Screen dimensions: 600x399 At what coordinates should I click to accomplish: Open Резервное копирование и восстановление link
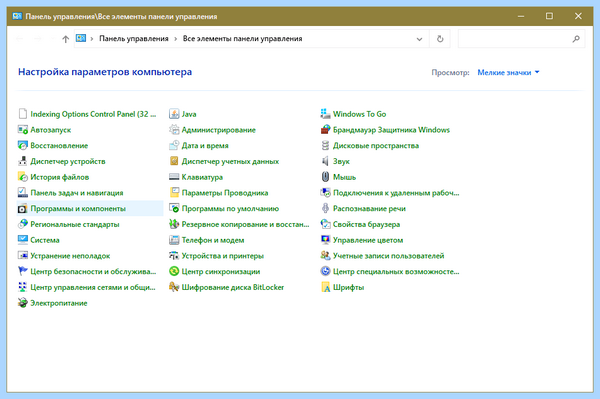coord(245,224)
